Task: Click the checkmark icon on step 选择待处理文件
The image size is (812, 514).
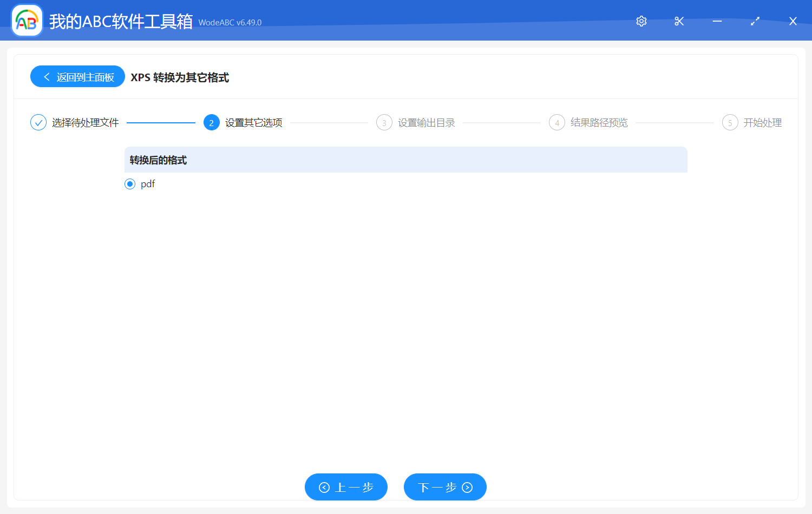Action: tap(38, 122)
